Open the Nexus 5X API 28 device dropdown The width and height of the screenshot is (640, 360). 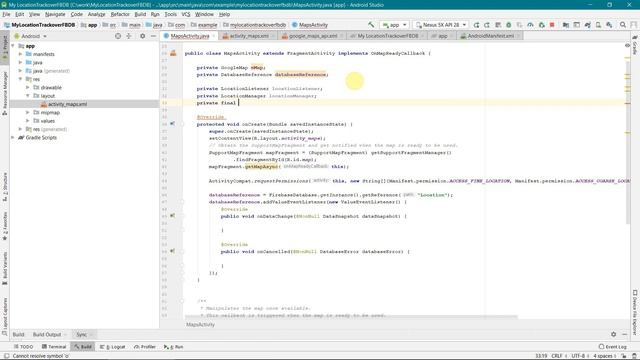tap(440, 25)
